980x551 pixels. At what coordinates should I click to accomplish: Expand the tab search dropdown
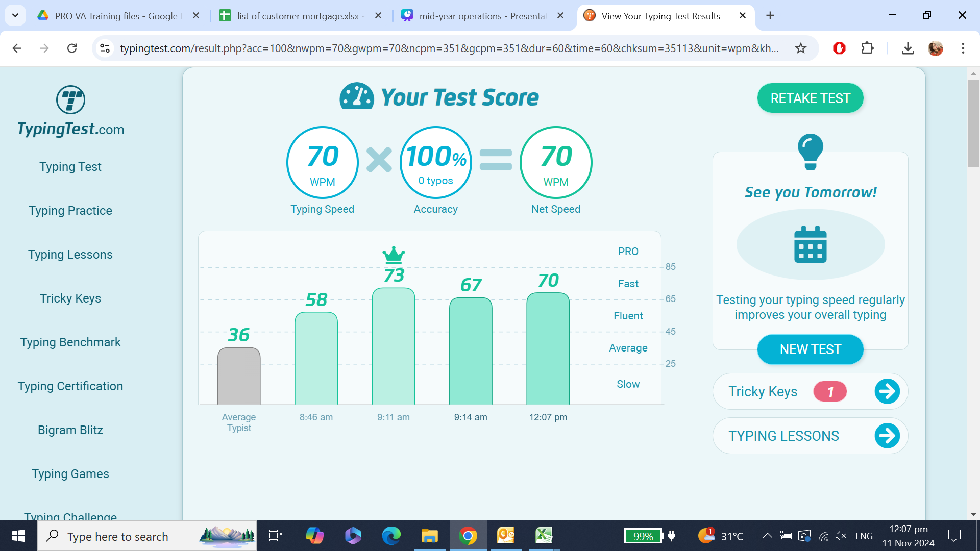click(15, 15)
